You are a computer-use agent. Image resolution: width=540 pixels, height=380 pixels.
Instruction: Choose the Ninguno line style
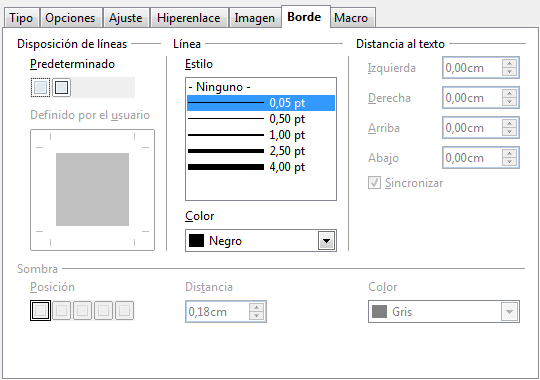coord(261,87)
